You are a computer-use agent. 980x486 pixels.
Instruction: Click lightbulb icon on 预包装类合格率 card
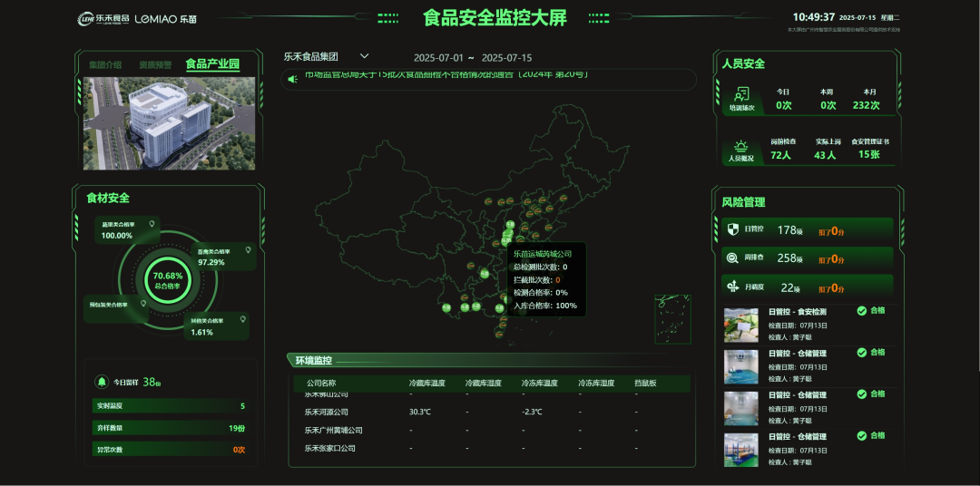143,304
